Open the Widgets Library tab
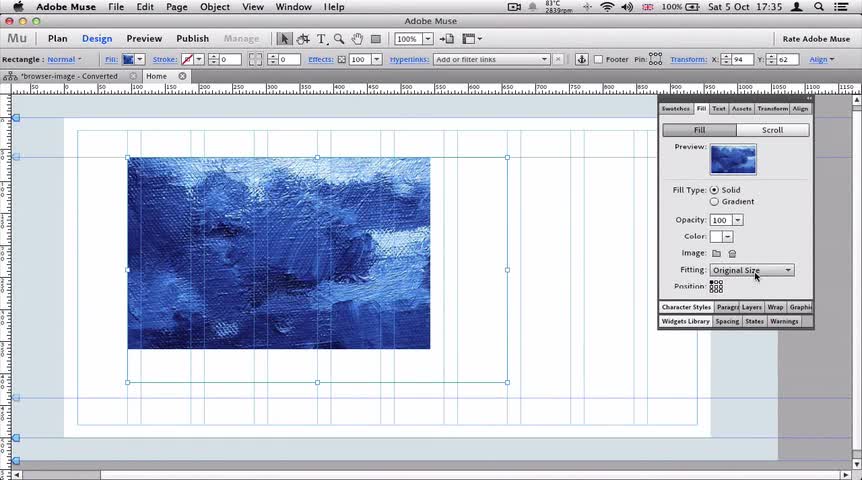 click(x=686, y=322)
